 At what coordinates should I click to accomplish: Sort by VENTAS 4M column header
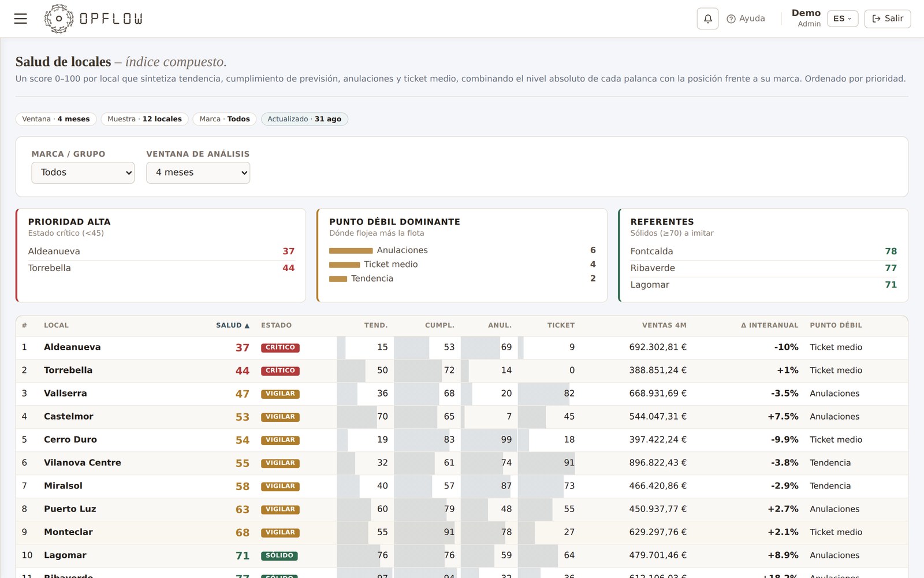point(664,325)
